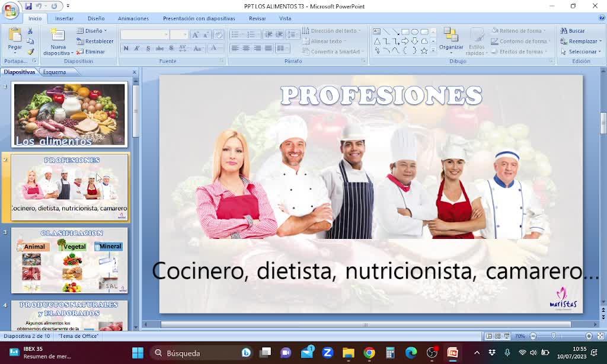Open Customize Quick Access Toolbar arrow
Viewport: 607px width, 364px height.
pyautogui.click(x=68, y=6)
